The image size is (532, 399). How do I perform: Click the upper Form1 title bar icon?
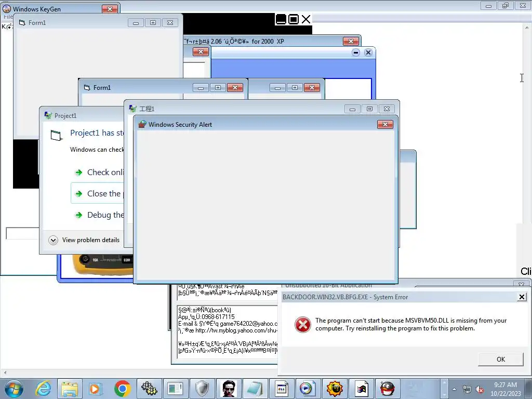click(x=22, y=22)
